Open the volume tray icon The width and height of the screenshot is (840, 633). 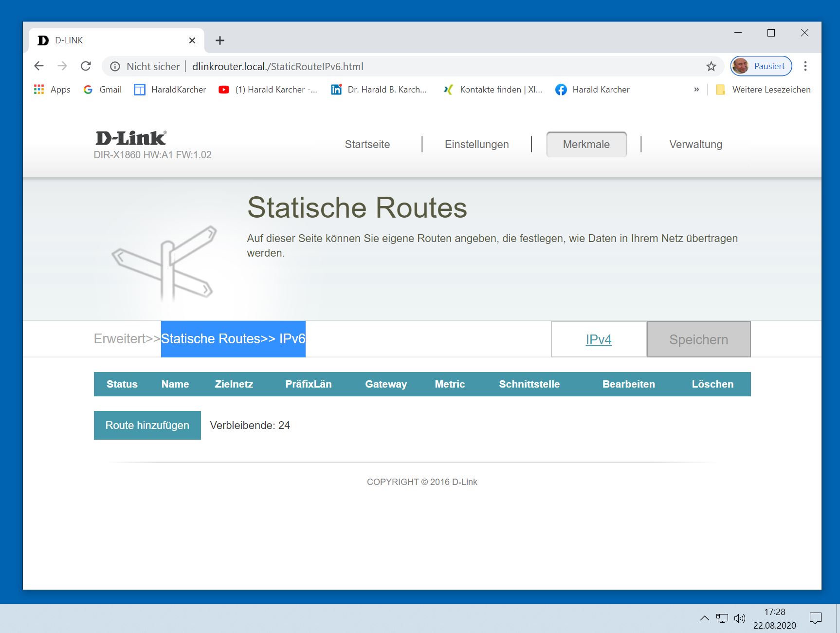pos(740,618)
